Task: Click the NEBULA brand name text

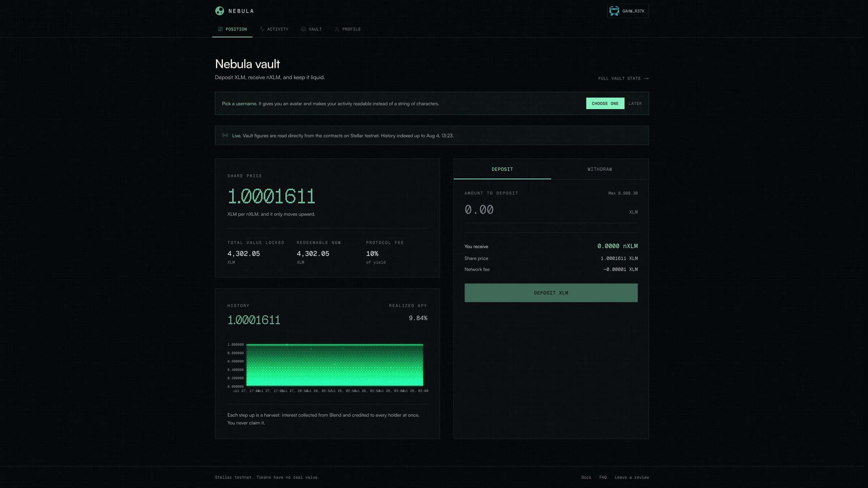Action: coord(241,11)
